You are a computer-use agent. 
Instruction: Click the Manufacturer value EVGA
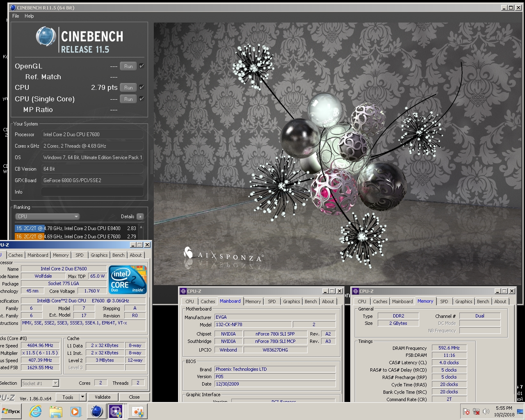coord(275,317)
